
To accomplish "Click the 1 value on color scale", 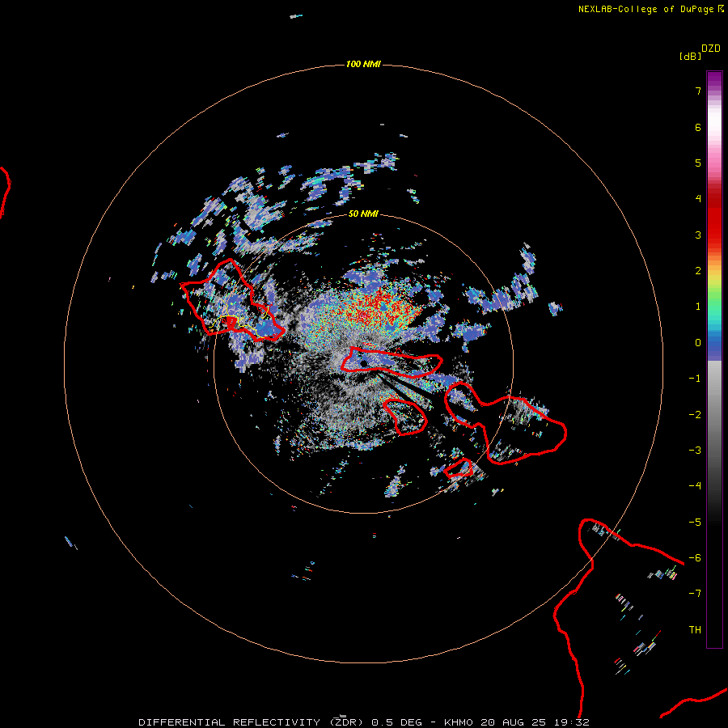I will (x=698, y=307).
